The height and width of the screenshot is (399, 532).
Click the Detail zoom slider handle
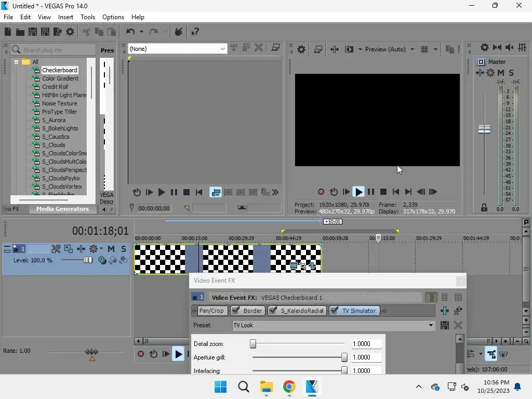click(253, 344)
